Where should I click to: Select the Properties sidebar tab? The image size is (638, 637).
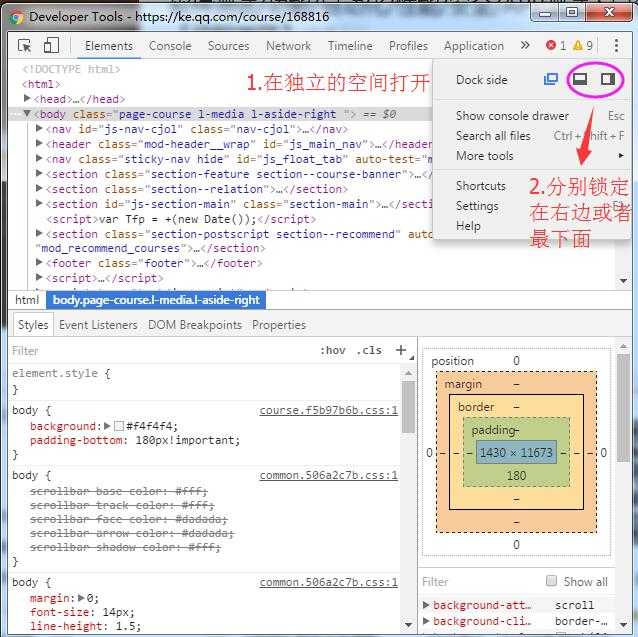pyautogui.click(x=279, y=325)
